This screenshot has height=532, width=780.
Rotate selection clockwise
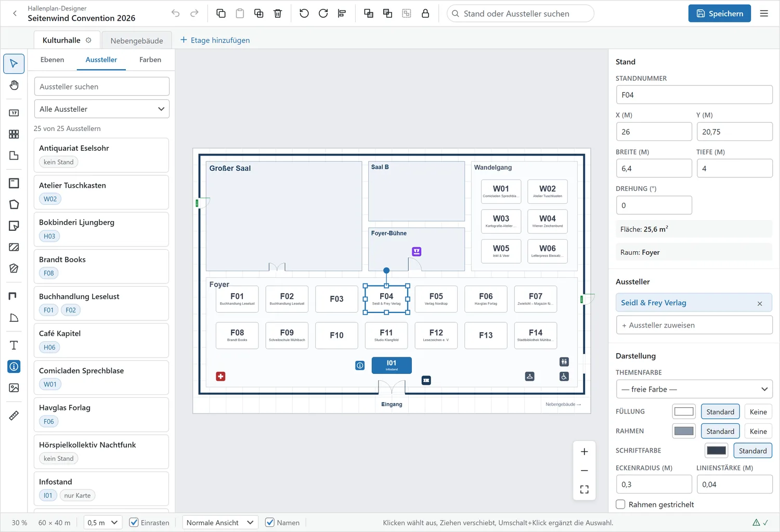tap(323, 14)
